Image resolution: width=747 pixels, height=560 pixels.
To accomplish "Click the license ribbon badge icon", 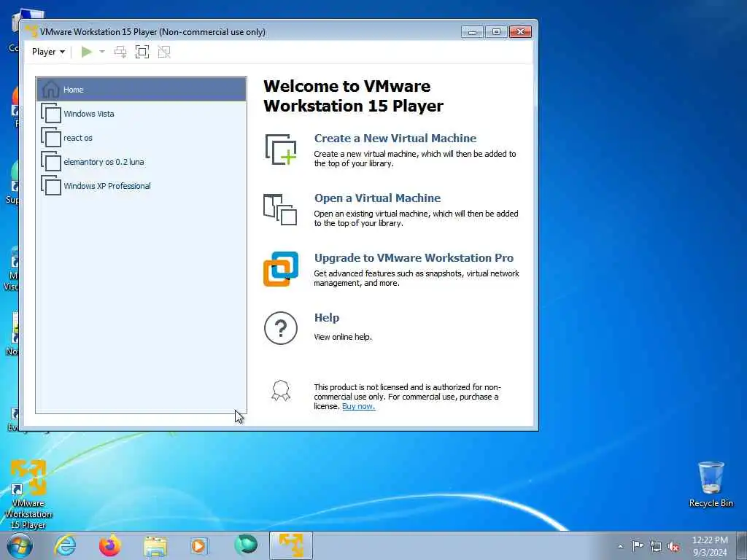I will 281,391.
